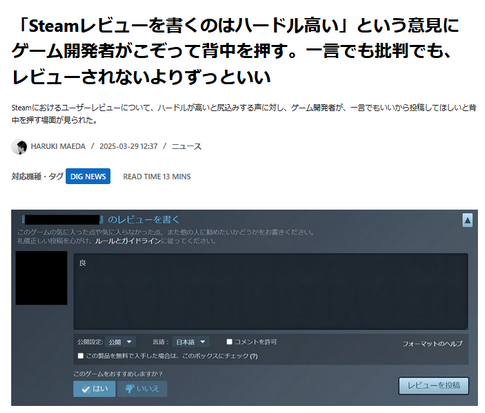
Task: Click inside the review text area
Action: (x=271, y=291)
